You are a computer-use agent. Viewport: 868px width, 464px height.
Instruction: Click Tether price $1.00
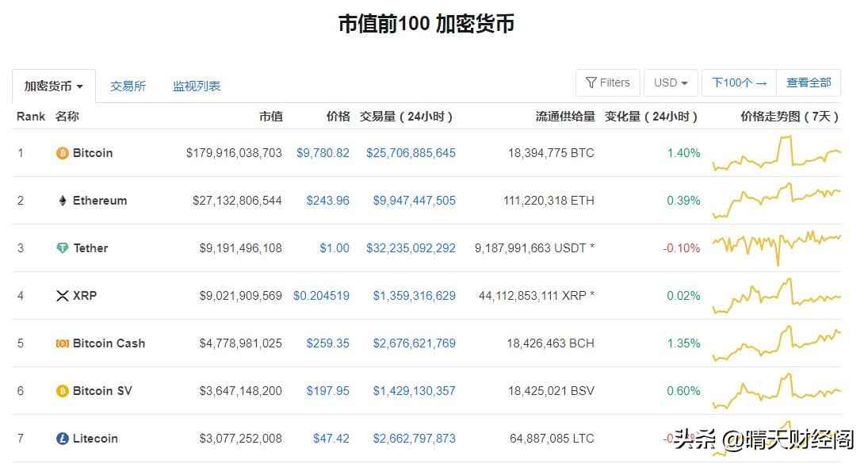pyautogui.click(x=335, y=248)
